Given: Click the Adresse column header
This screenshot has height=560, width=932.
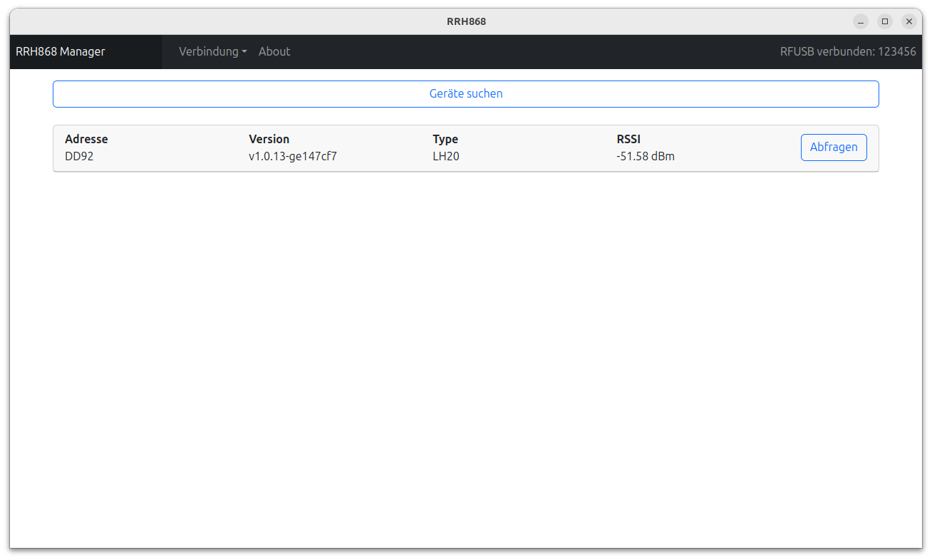Looking at the screenshot, I should point(86,139).
